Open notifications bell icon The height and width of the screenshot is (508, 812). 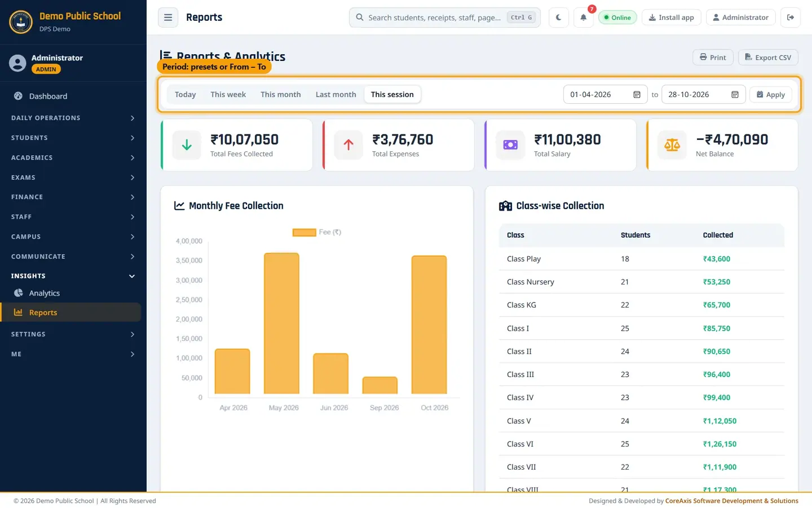[x=584, y=17]
